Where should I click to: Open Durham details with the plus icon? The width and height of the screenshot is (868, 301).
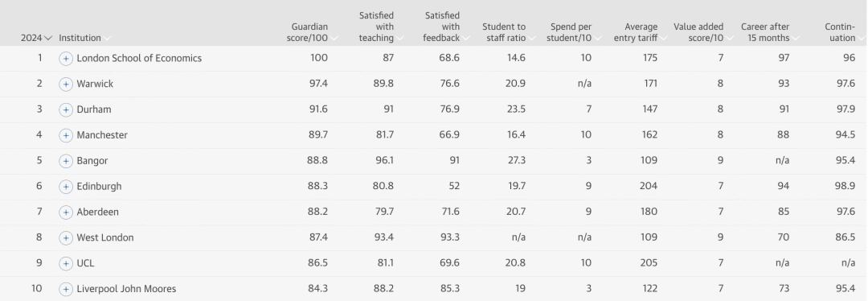pos(66,109)
